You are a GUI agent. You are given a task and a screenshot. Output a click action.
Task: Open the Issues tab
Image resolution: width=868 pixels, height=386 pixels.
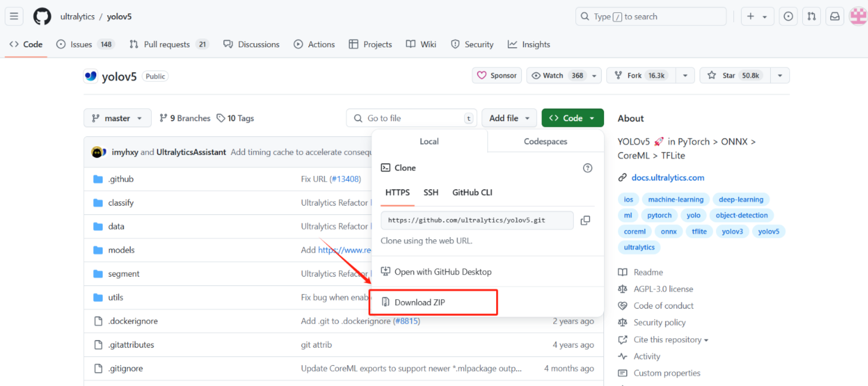tap(85, 44)
